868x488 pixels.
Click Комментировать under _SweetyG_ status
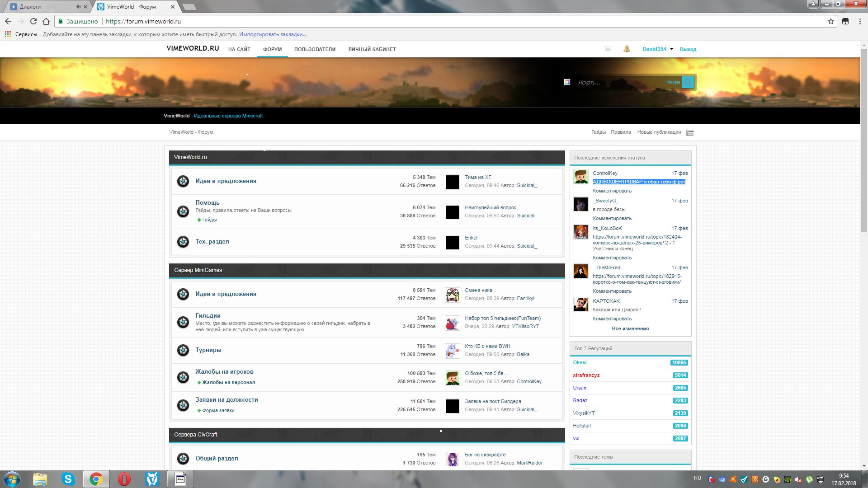coord(612,218)
